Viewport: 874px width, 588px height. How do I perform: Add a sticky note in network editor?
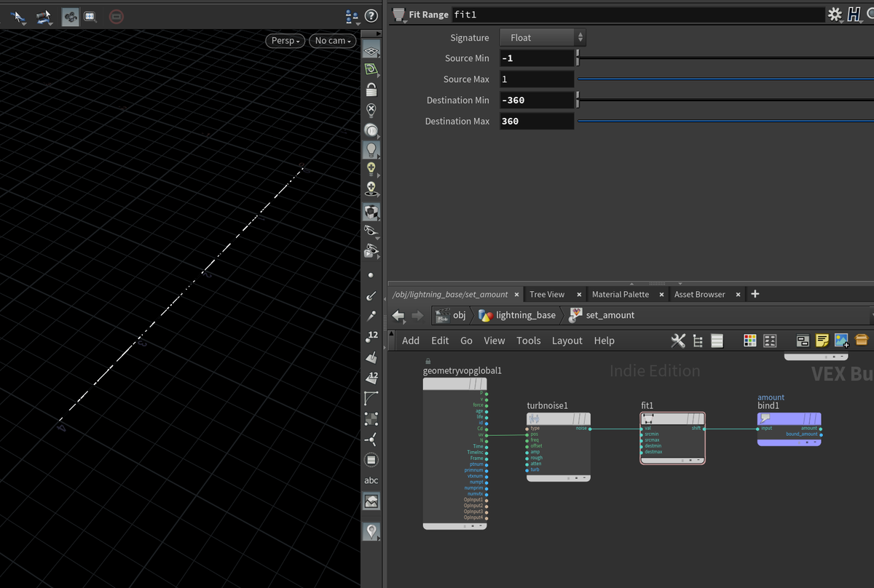coord(822,340)
